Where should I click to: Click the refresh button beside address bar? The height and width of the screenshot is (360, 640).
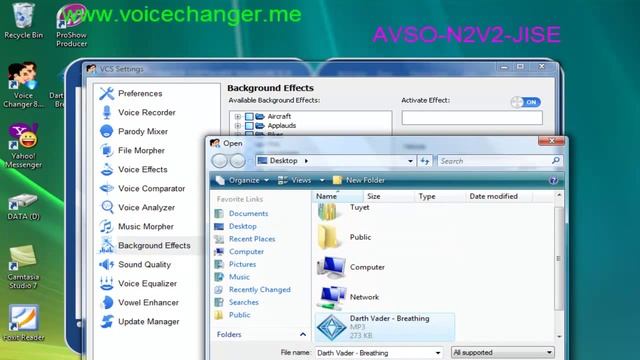point(425,161)
